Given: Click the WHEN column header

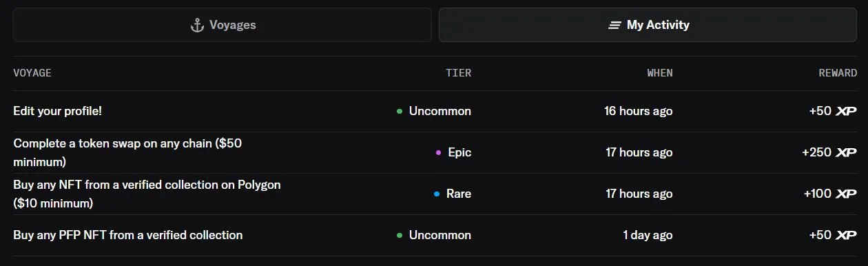Looking at the screenshot, I should (x=660, y=73).
